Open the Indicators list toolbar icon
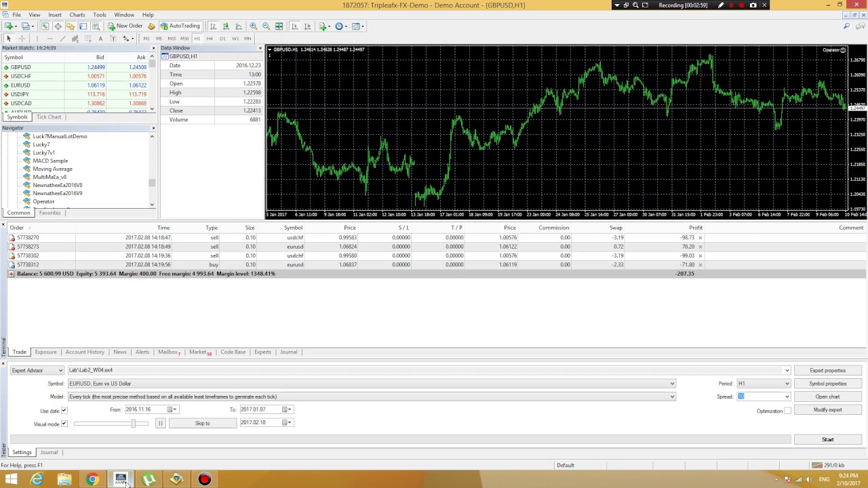The image size is (868, 488). [x=323, y=26]
